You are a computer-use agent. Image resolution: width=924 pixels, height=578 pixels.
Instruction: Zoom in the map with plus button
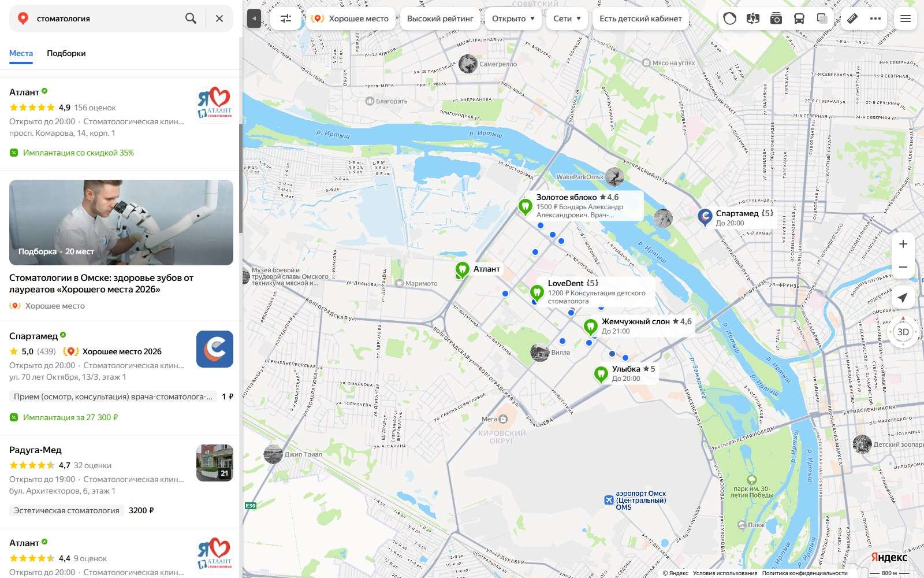click(903, 244)
